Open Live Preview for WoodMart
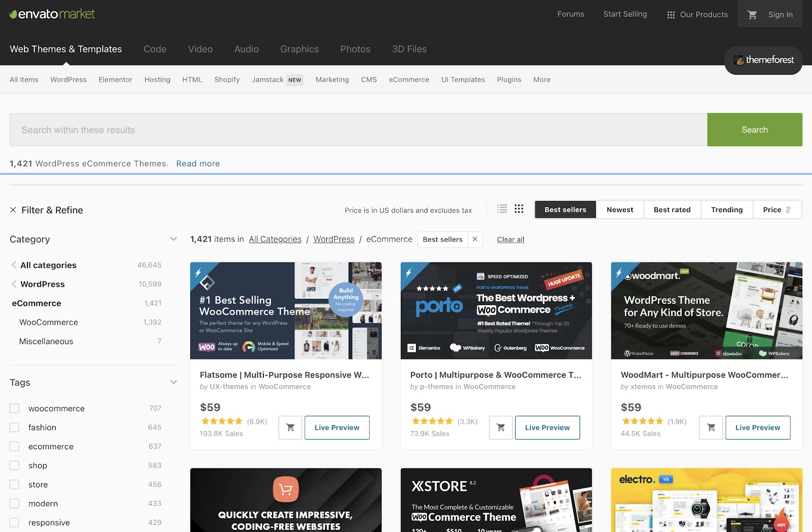812x532 pixels. 758,427
